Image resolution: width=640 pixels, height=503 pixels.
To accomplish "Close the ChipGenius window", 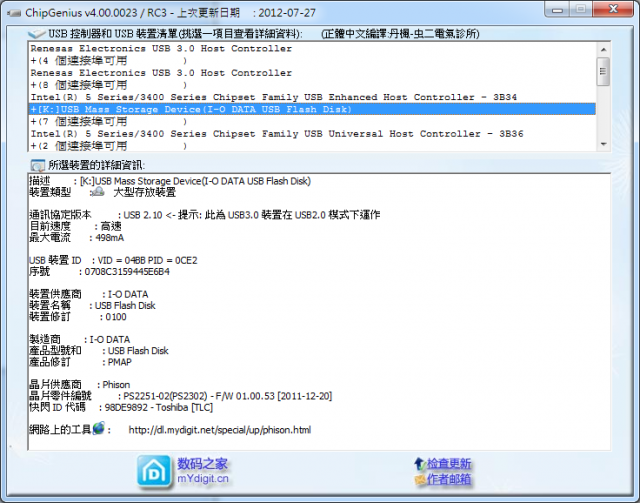I will click(x=613, y=9).
